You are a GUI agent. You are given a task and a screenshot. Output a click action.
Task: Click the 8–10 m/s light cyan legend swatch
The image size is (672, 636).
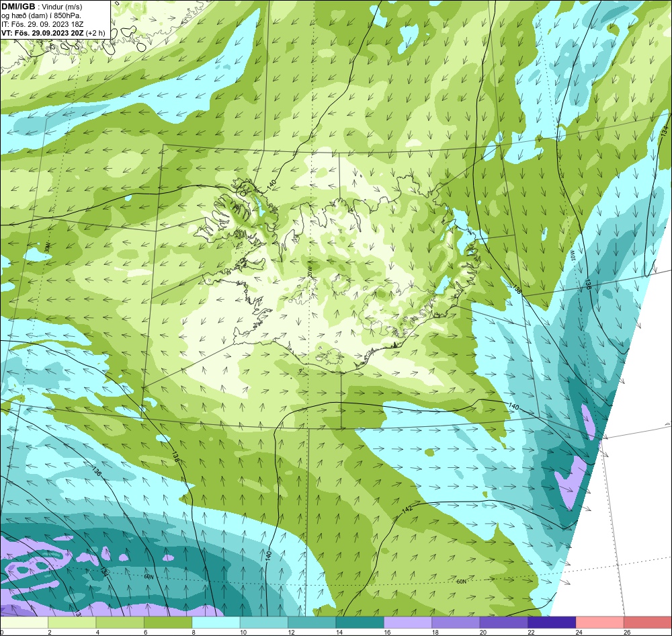[216, 622]
